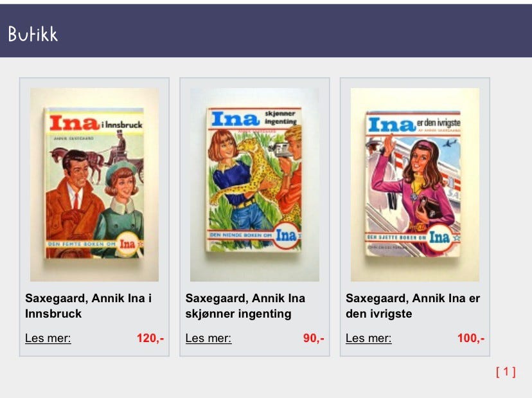Viewport: 532px width, 398px height.
Task: Click the 100,- price tag
Action: pyautogui.click(x=471, y=338)
